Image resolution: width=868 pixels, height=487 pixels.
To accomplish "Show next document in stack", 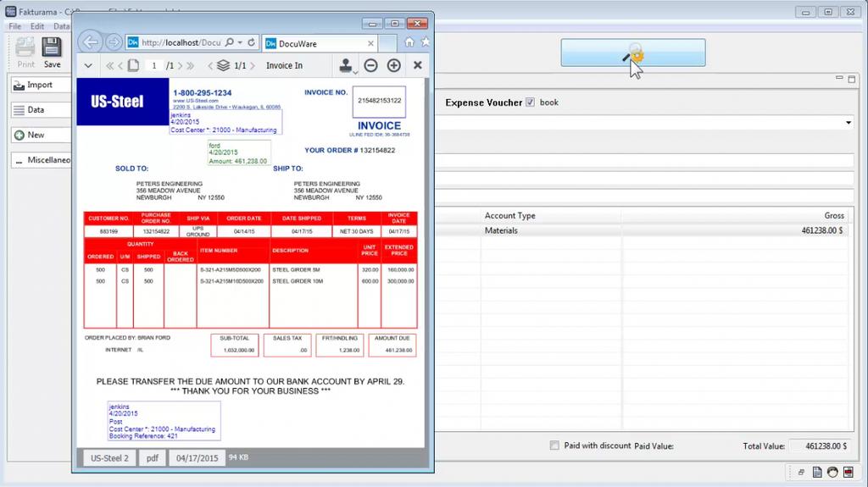I will 253,66.
